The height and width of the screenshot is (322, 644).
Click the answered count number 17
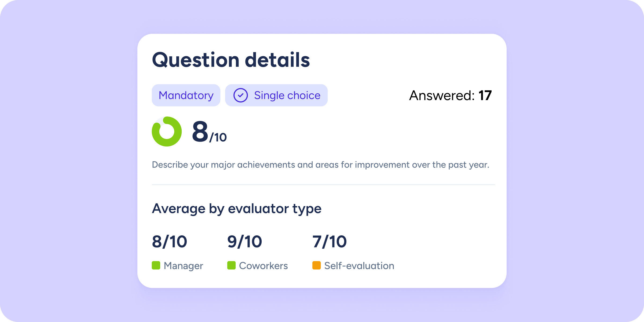[485, 96]
